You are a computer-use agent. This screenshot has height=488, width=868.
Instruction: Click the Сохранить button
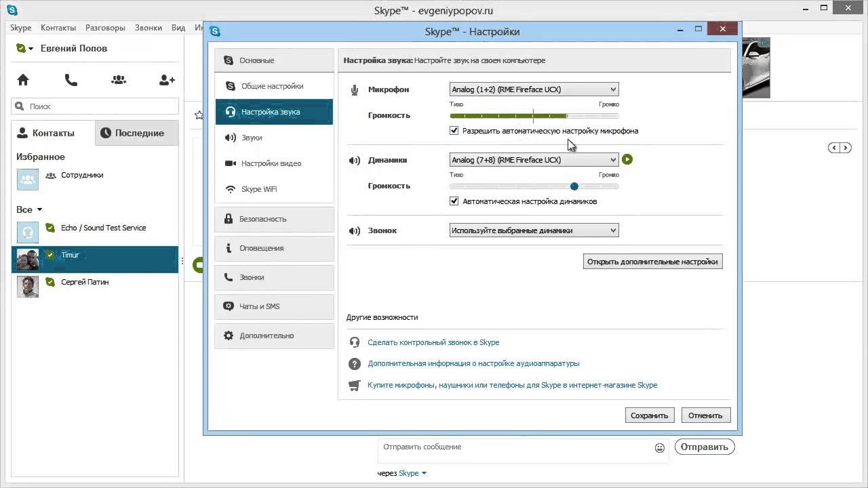tap(650, 415)
